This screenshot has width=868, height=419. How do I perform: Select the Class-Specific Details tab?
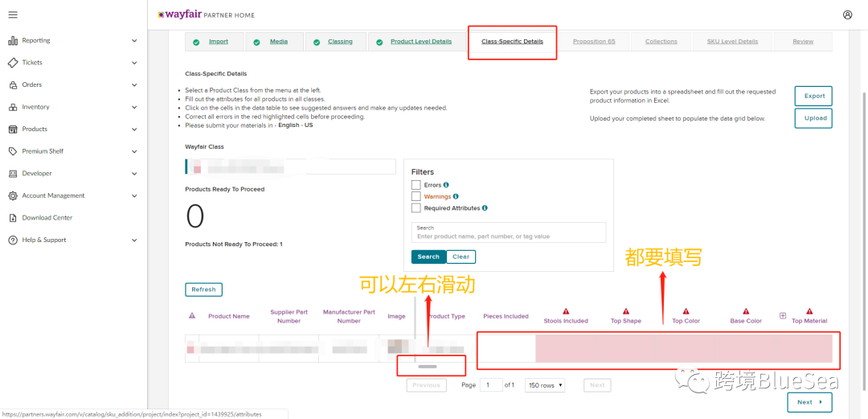pyautogui.click(x=512, y=42)
